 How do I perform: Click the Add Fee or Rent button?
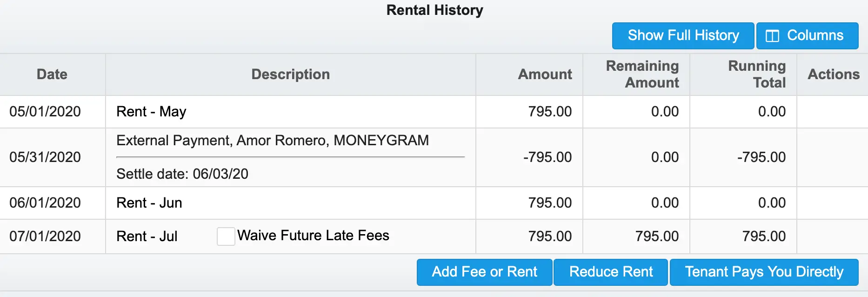[484, 272]
